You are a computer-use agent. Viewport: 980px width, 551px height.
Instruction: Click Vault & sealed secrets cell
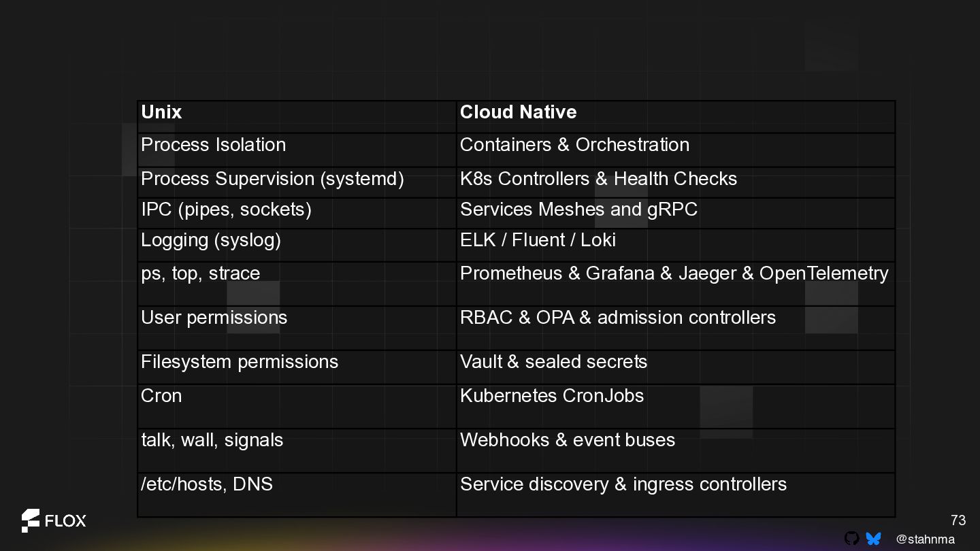pyautogui.click(x=676, y=367)
